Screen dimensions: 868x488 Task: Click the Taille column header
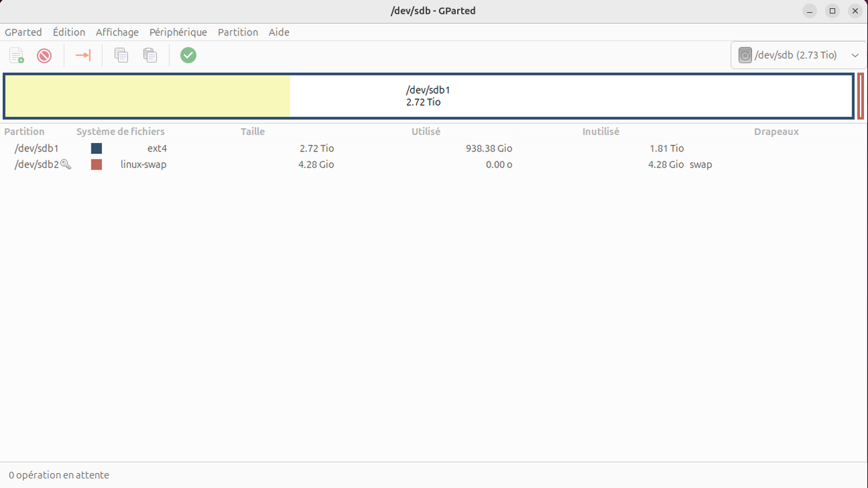coord(253,132)
